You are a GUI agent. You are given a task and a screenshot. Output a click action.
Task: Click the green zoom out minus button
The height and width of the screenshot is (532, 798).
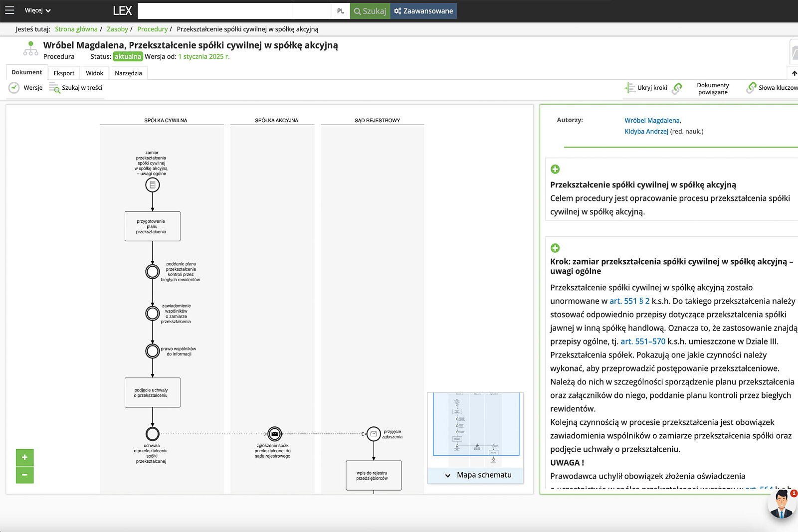[24, 475]
